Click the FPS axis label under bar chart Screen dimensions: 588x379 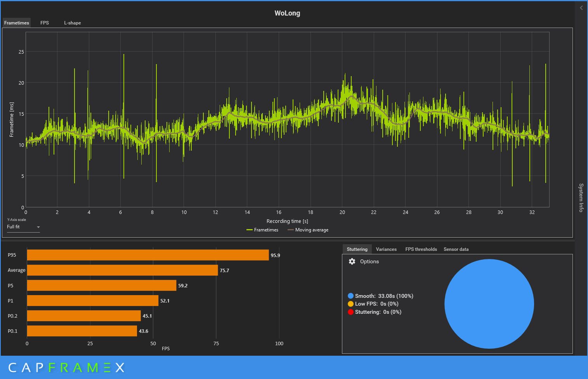pos(166,348)
